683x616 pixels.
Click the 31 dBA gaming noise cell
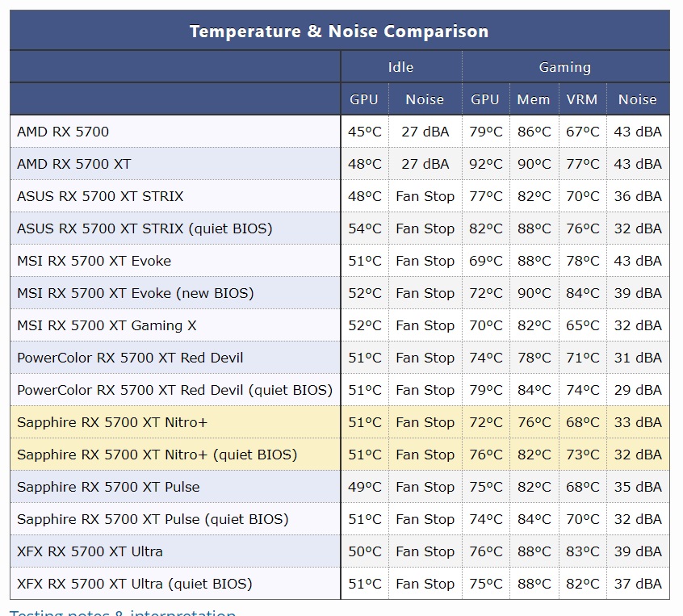tap(638, 358)
